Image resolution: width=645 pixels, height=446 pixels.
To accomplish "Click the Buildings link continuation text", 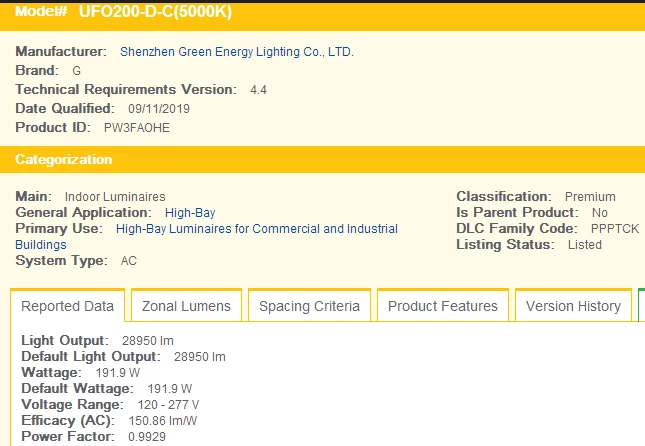I will coord(41,245).
